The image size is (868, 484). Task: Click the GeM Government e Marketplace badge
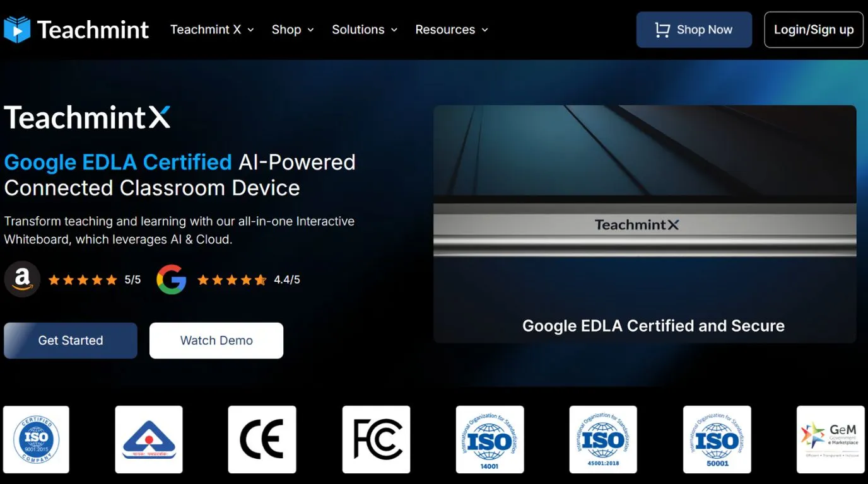pyautogui.click(x=830, y=439)
